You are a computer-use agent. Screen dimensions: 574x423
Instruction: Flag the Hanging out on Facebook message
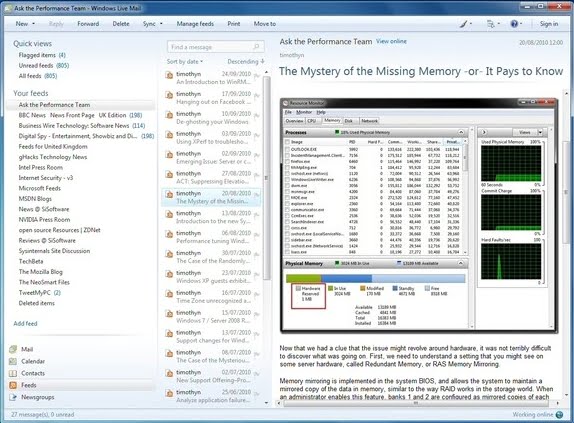pos(257,96)
